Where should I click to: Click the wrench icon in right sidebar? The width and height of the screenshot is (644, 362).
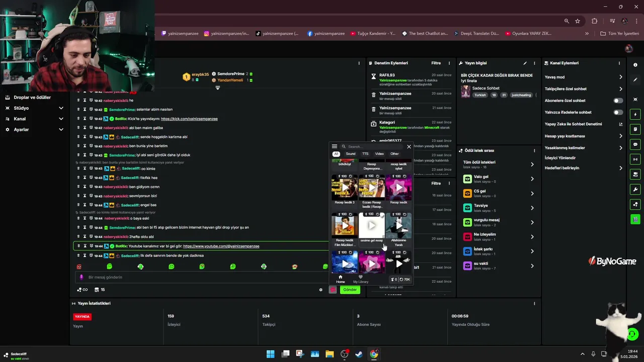tap(635, 190)
